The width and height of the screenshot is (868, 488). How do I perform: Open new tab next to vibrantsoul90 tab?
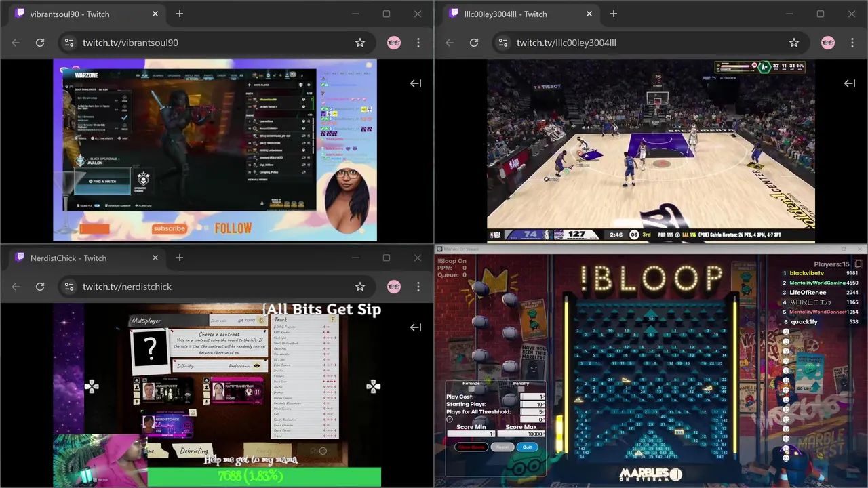pos(180,14)
